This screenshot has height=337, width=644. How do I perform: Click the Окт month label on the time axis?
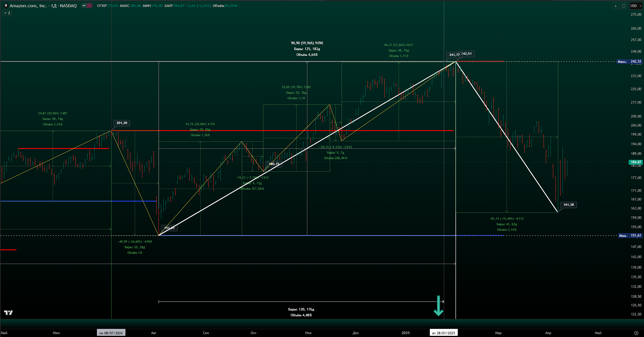click(x=253, y=333)
